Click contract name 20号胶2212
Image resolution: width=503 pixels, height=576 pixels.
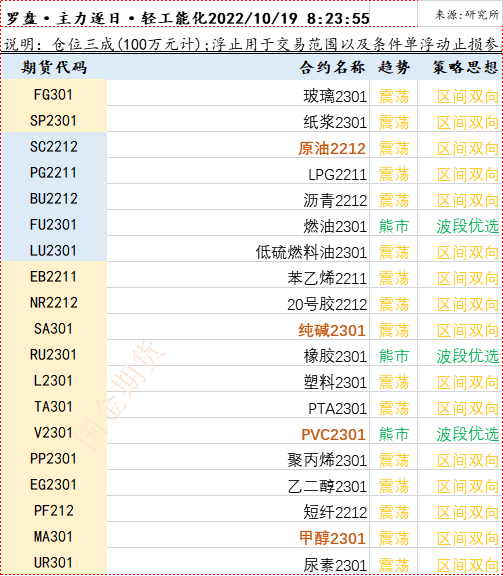[x=327, y=305]
